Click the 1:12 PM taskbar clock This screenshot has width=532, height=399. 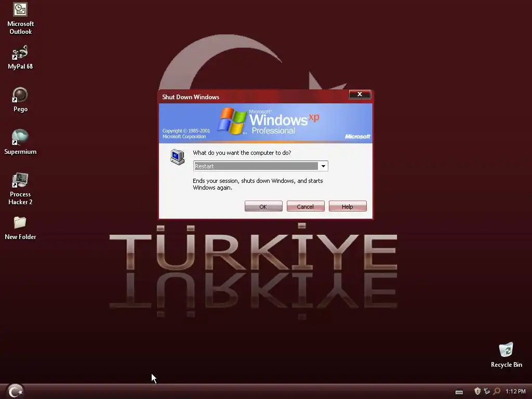tap(515, 391)
